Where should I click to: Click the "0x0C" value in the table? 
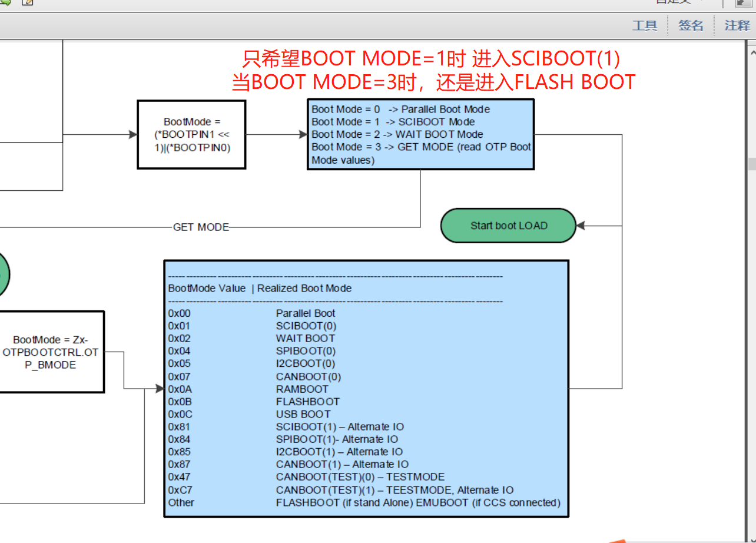click(x=180, y=414)
